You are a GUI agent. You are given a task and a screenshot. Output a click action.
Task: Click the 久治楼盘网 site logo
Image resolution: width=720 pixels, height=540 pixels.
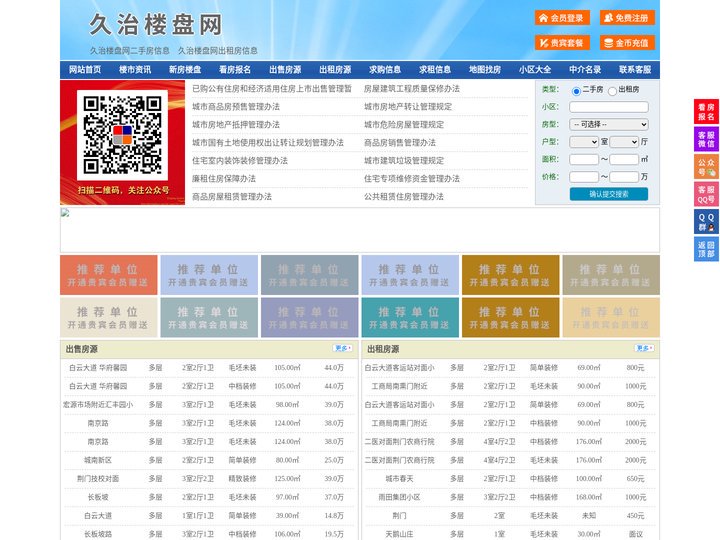[155, 24]
